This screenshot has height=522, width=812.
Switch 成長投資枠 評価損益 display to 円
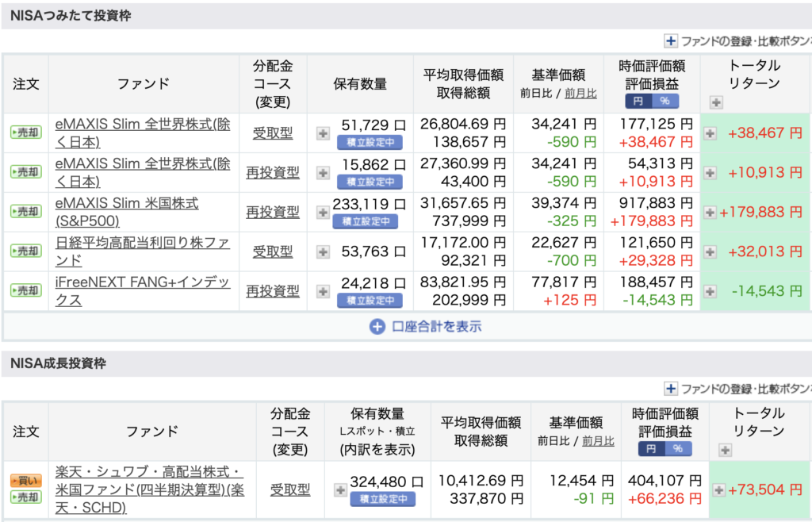pyautogui.click(x=653, y=448)
